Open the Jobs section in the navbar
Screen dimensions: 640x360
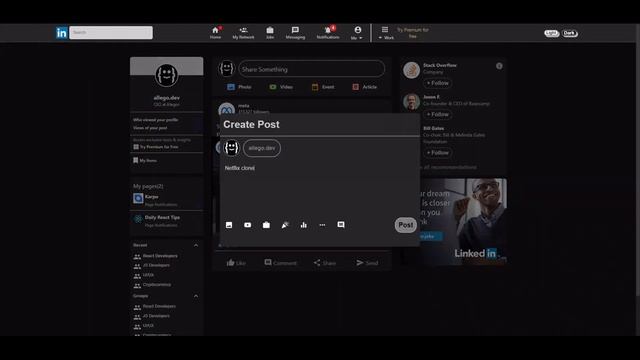click(270, 33)
